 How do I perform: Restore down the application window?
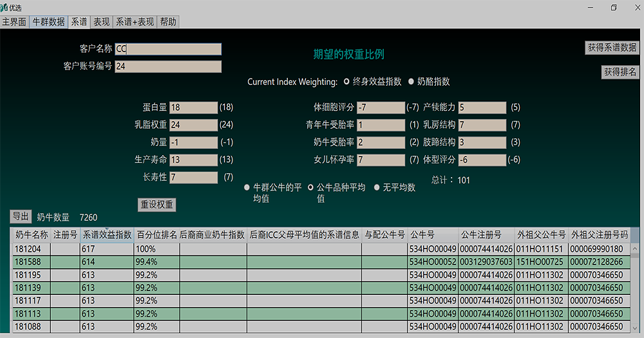click(x=613, y=7)
